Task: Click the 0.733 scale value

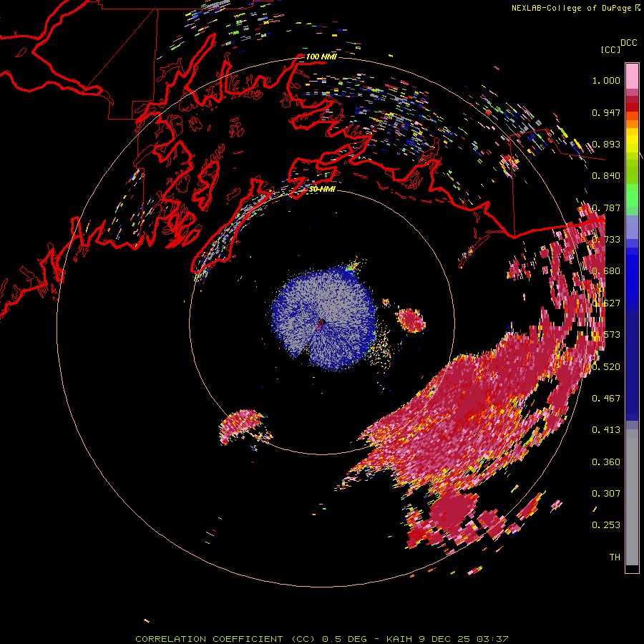Action: (x=606, y=240)
